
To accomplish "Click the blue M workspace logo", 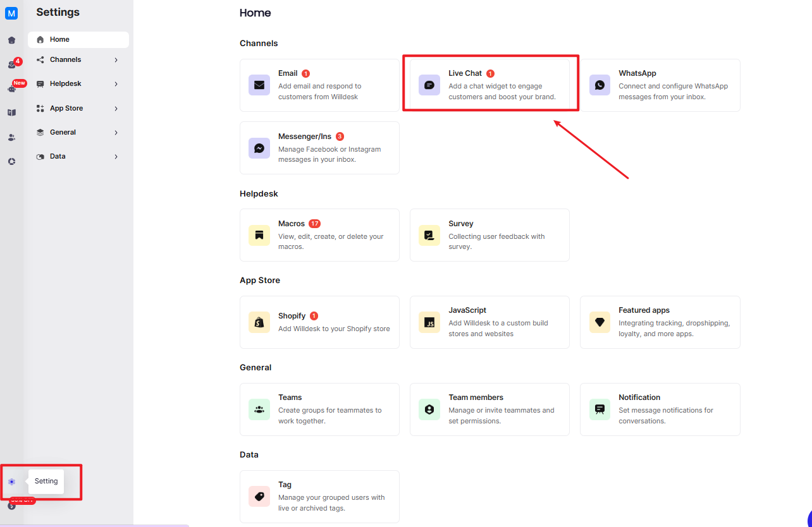I will pos(11,13).
